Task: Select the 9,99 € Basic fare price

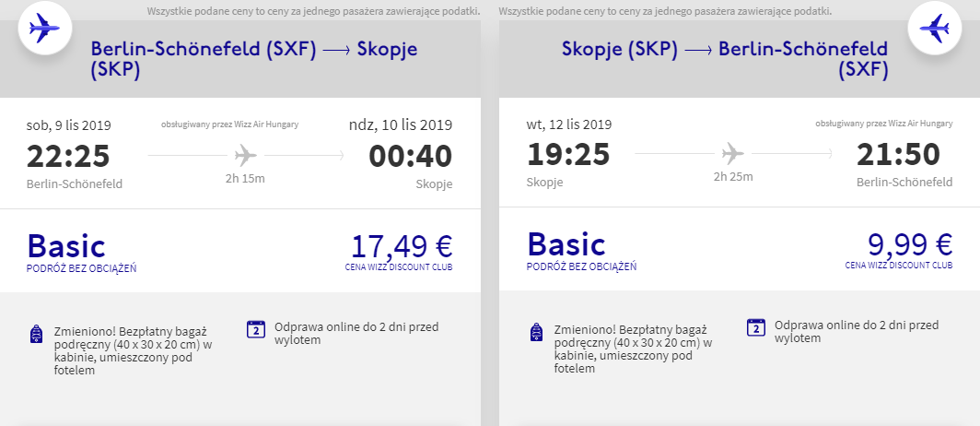Action: [910, 245]
